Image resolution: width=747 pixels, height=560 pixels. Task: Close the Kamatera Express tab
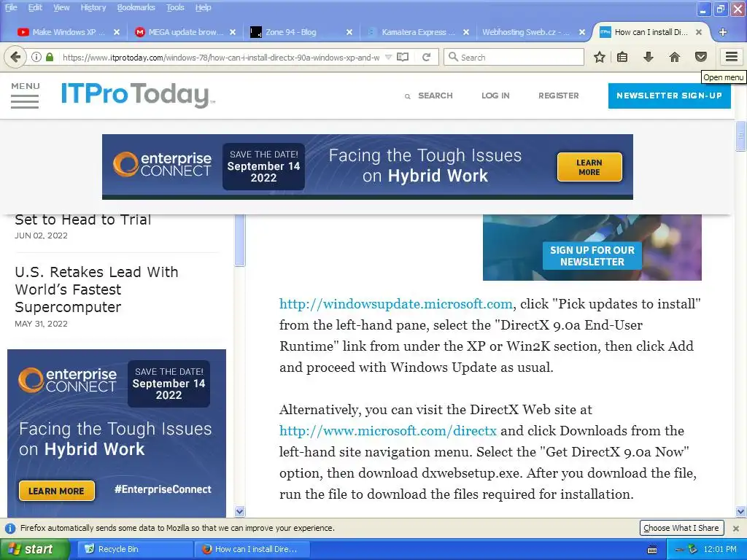[466, 32]
